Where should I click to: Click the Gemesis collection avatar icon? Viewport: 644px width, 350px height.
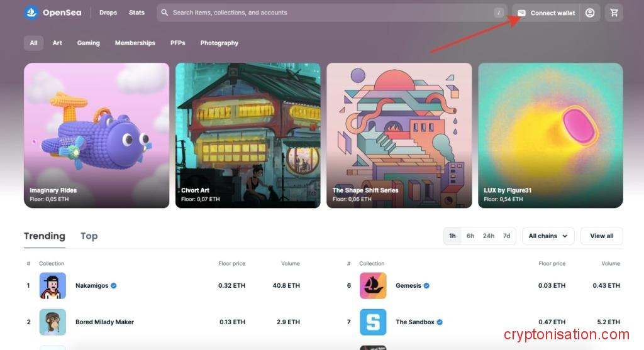tap(373, 285)
